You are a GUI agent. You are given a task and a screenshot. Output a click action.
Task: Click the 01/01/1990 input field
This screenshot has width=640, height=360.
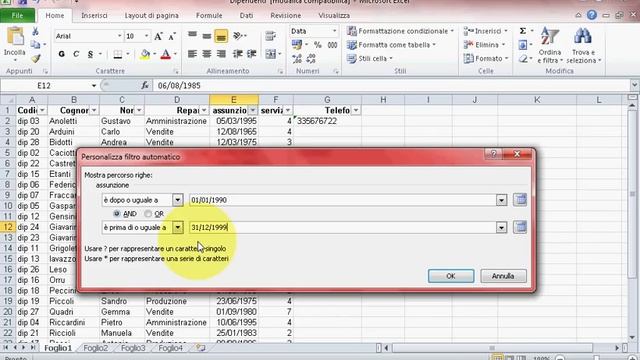click(342, 200)
